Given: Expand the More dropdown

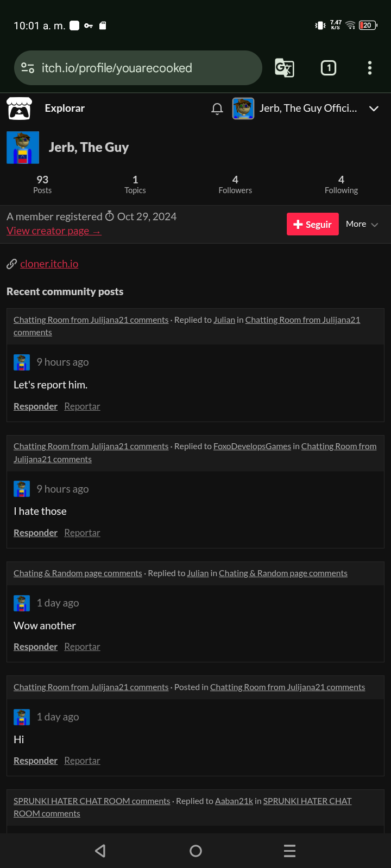Looking at the screenshot, I should click(x=362, y=224).
